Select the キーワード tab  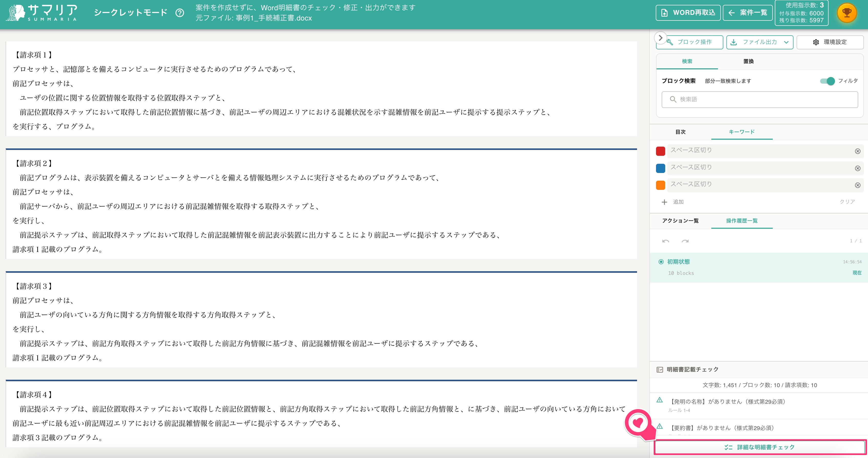pyautogui.click(x=742, y=132)
